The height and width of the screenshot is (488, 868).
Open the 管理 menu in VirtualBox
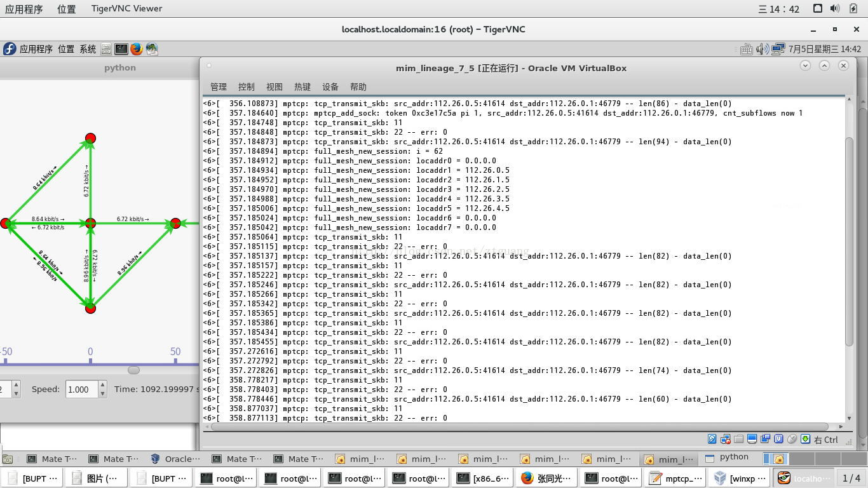point(219,87)
